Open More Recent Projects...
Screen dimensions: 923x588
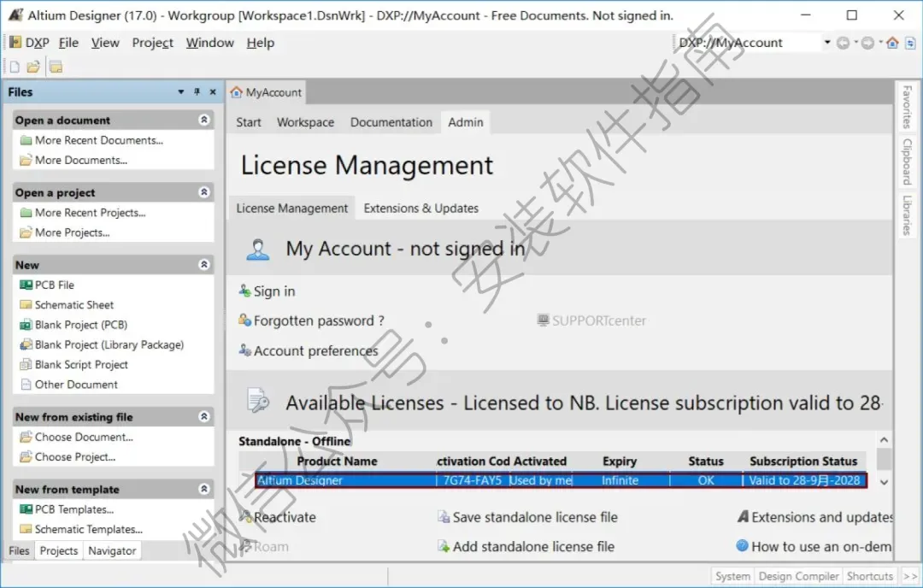tap(90, 213)
